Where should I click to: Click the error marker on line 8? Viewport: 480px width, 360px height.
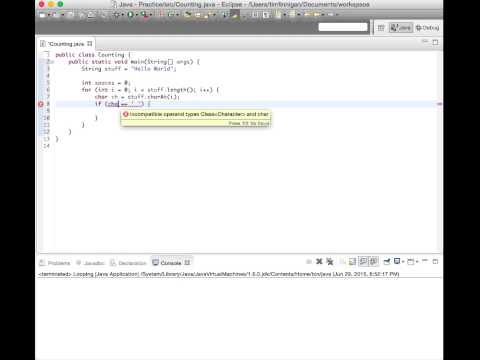pyautogui.click(x=41, y=104)
